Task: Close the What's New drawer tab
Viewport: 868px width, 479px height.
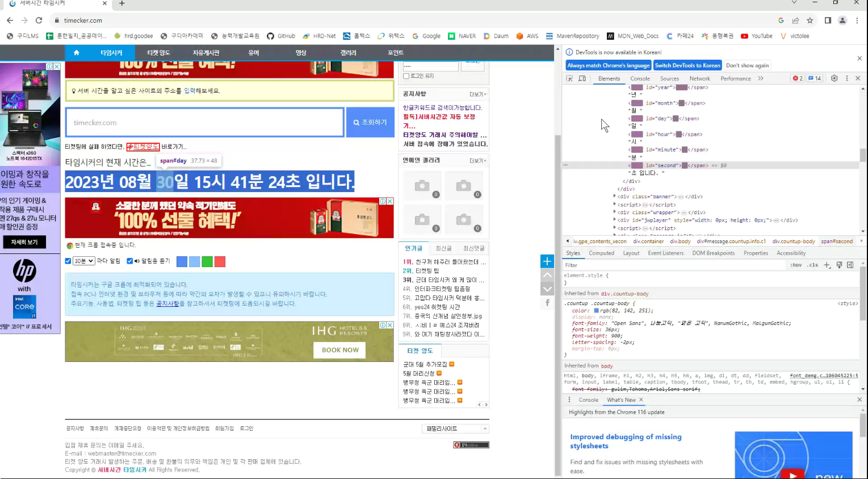Action: [x=641, y=399]
